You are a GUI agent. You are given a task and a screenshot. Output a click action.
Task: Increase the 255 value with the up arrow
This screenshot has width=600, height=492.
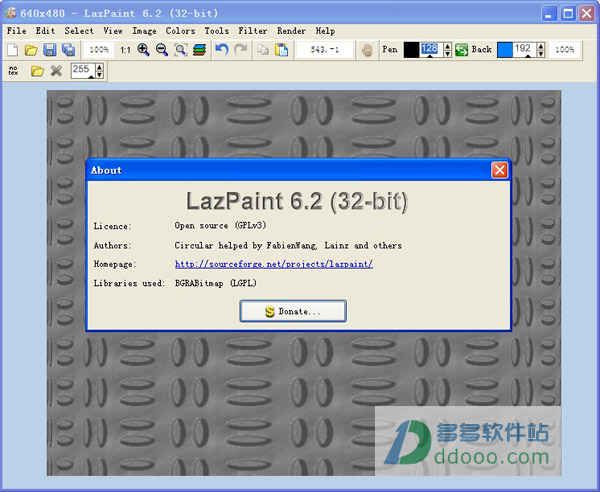point(99,67)
